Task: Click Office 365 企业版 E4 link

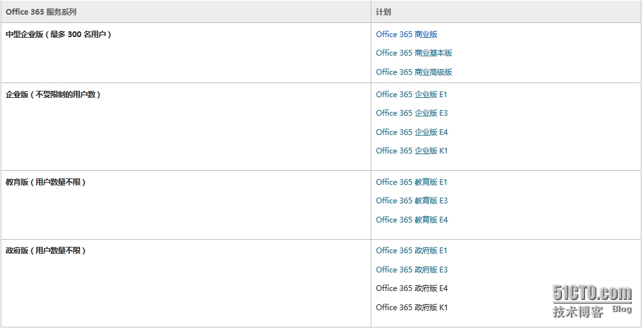Action: pyautogui.click(x=412, y=132)
